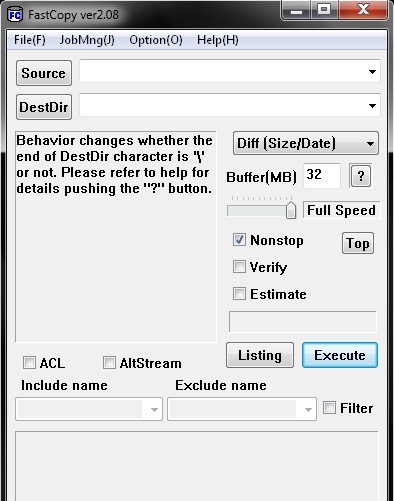394x501 pixels.
Task: Open the Diff (Size/Date) copy mode dropdown
Action: tap(306, 143)
